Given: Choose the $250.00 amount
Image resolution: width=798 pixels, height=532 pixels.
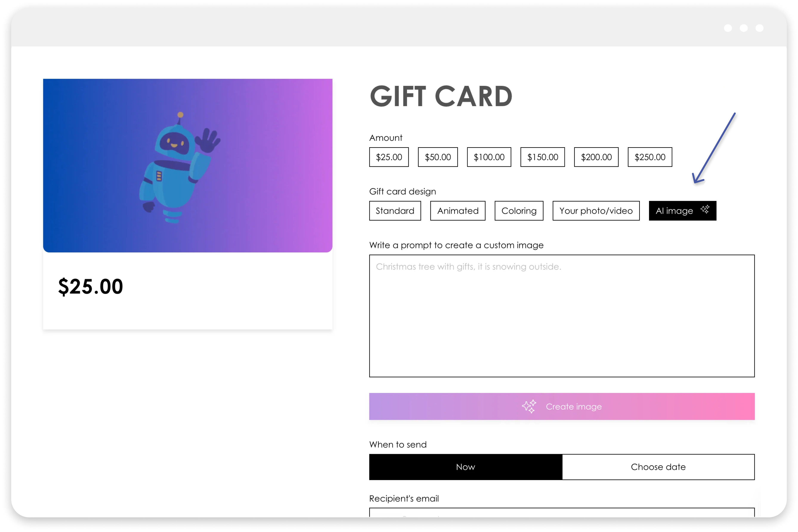Looking at the screenshot, I should point(650,157).
